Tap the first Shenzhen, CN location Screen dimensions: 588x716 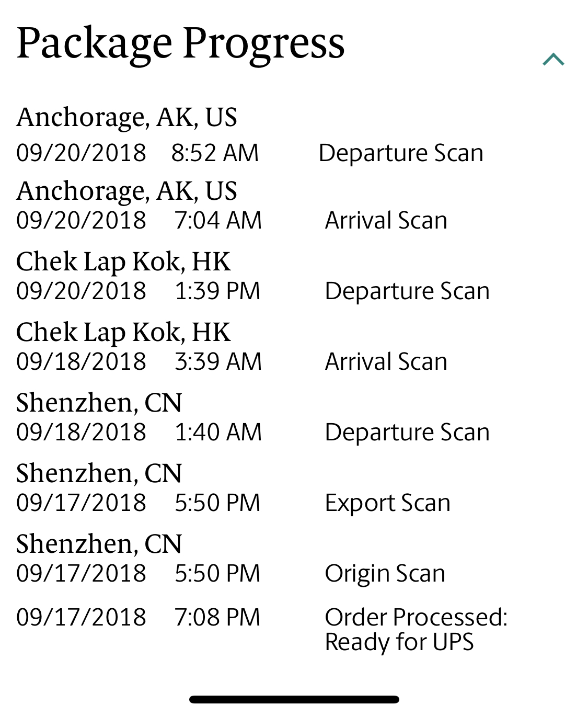point(99,403)
